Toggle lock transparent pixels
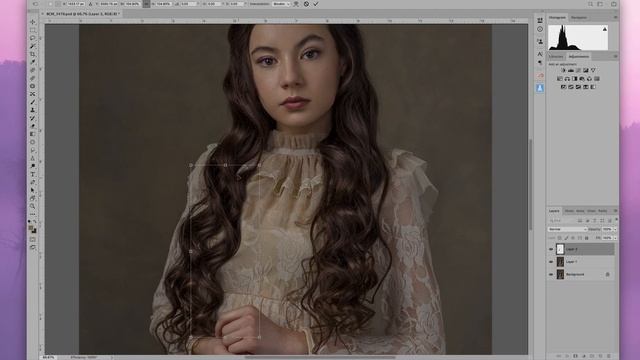The image size is (640, 360). [x=560, y=238]
